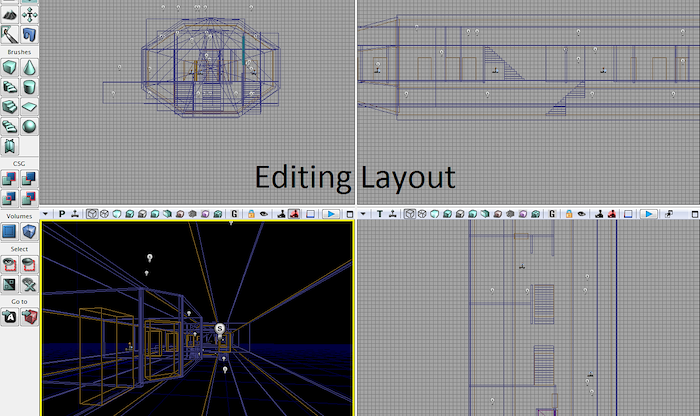Toggle red joystick camera speed in top toolbar
The image size is (700, 416).
click(x=612, y=214)
